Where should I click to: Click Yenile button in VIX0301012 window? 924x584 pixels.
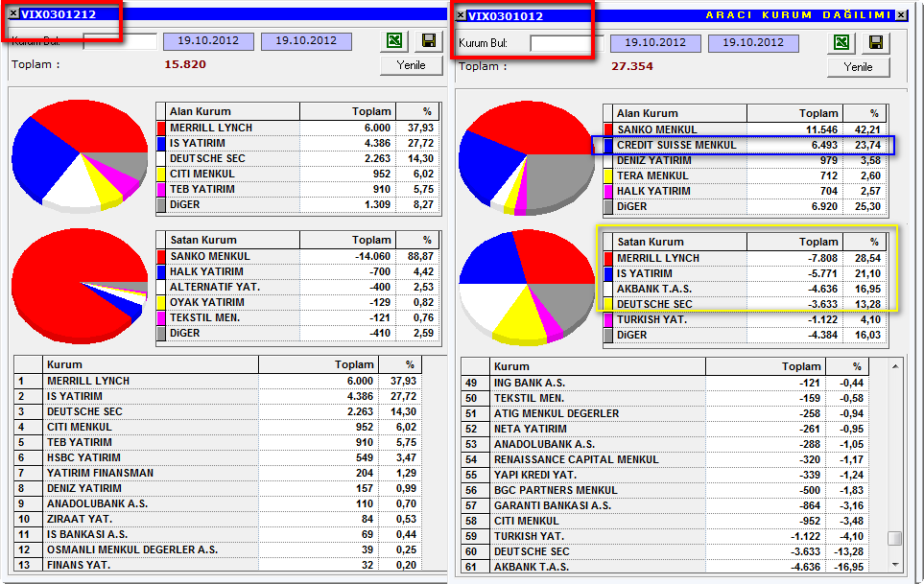pos(858,67)
